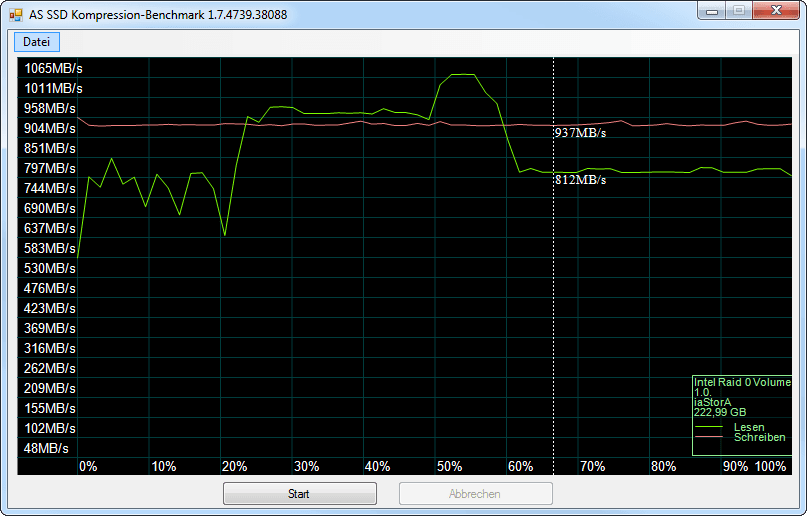This screenshot has width=807, height=516.
Task: Click the 316MB/s axis label
Action: [x=50, y=349]
